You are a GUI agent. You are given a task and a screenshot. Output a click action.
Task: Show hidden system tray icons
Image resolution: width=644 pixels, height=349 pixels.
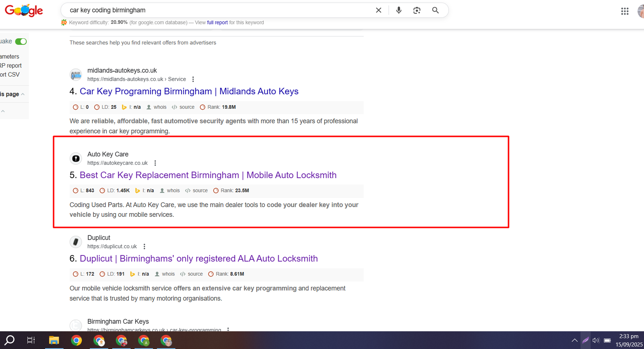click(574, 341)
